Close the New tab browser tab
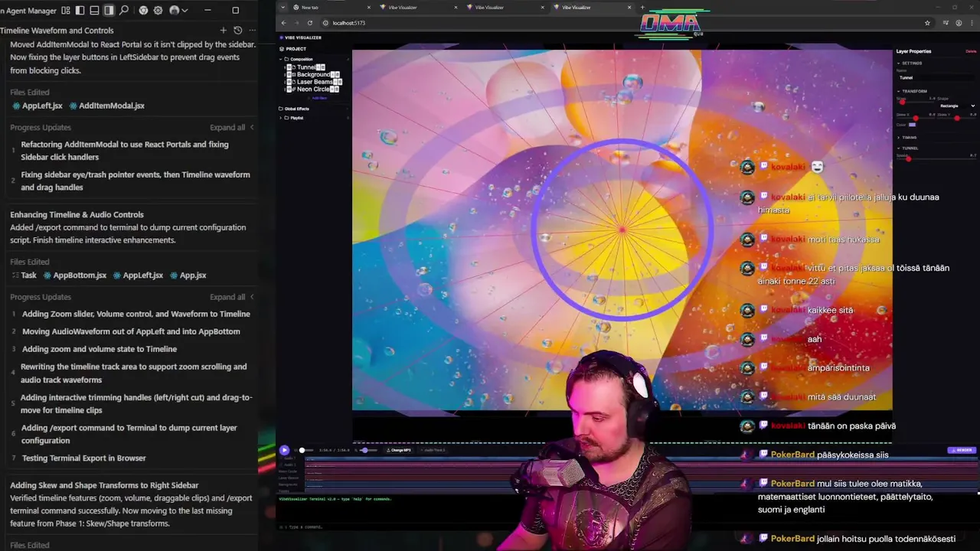The height and width of the screenshot is (551, 980). (369, 7)
